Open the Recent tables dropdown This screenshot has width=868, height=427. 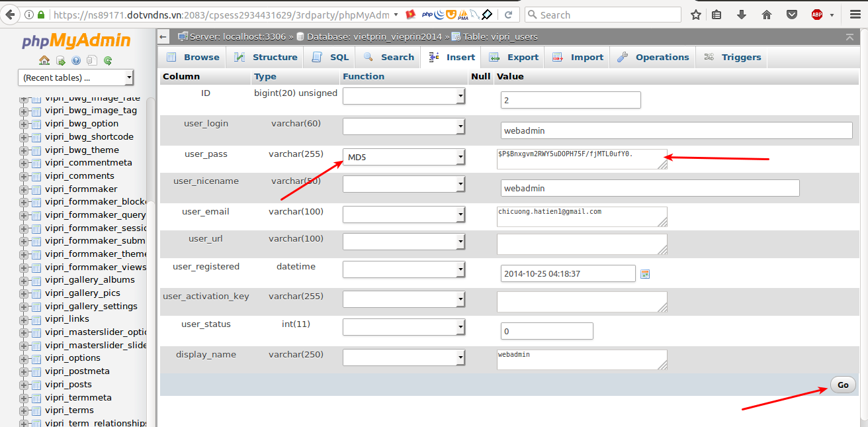75,77
